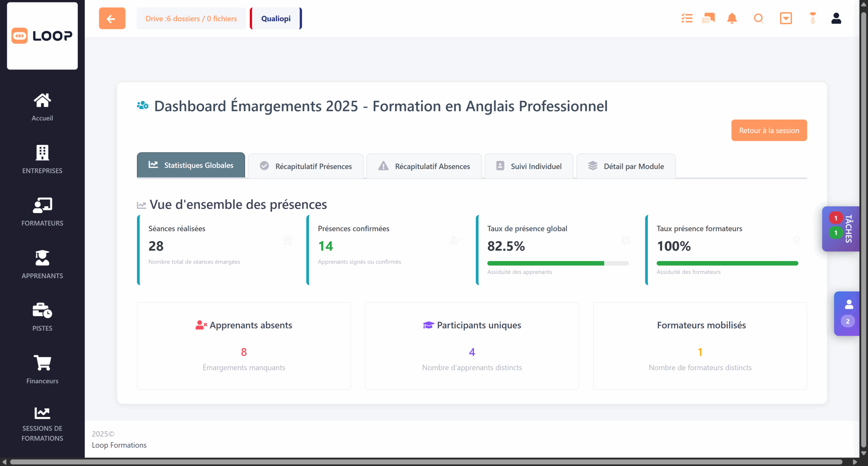This screenshot has width=868, height=466.
Task: Open the task checklist icon in header
Action: (x=687, y=18)
